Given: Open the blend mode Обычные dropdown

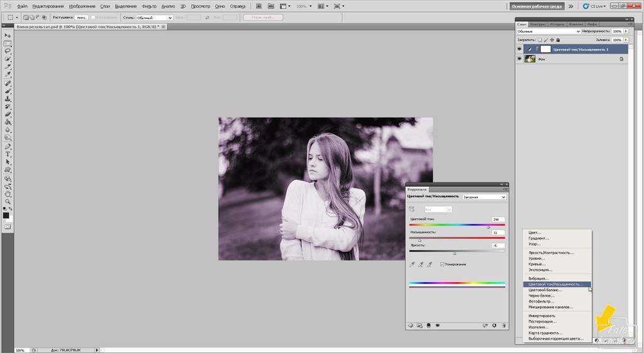Looking at the screenshot, I should tap(548, 31).
